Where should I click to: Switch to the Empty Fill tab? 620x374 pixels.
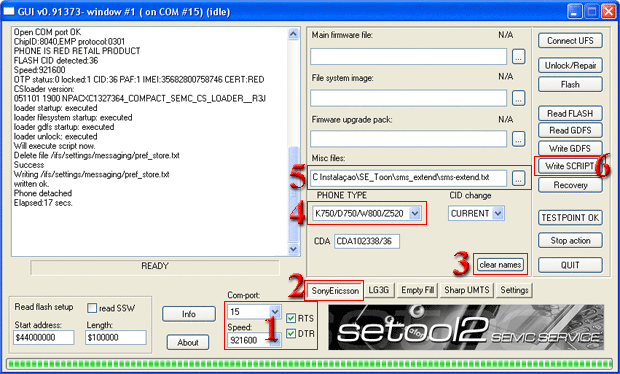(x=418, y=290)
